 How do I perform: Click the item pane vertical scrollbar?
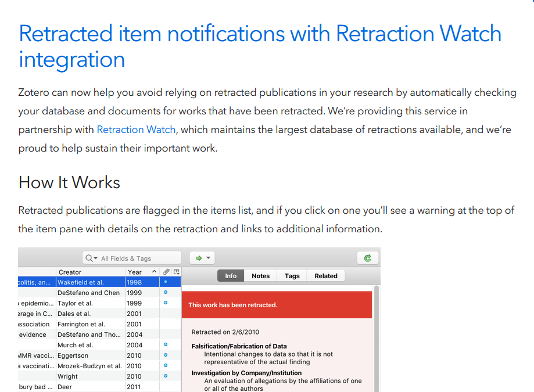(x=377, y=339)
